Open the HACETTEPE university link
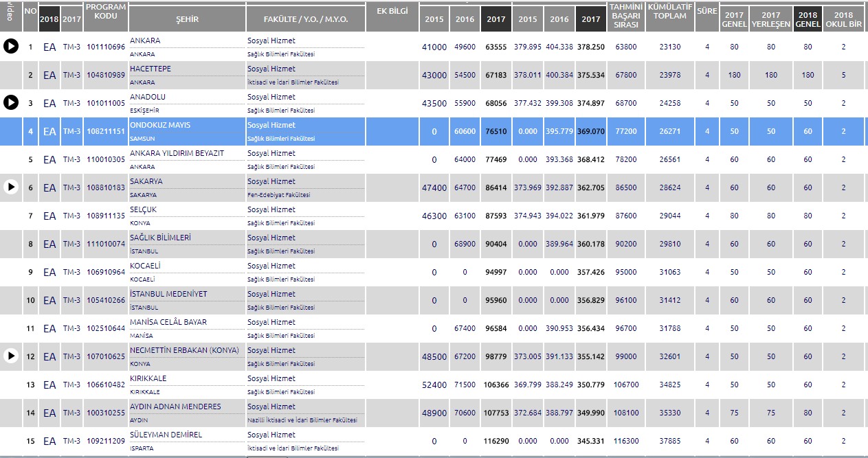Viewport: 868px width, 458px height. coord(151,69)
